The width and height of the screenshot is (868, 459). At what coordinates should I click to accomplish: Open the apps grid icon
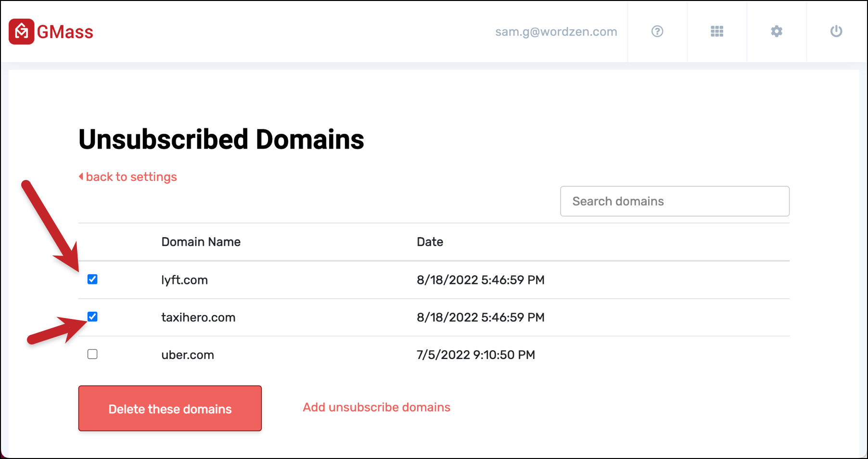click(717, 31)
